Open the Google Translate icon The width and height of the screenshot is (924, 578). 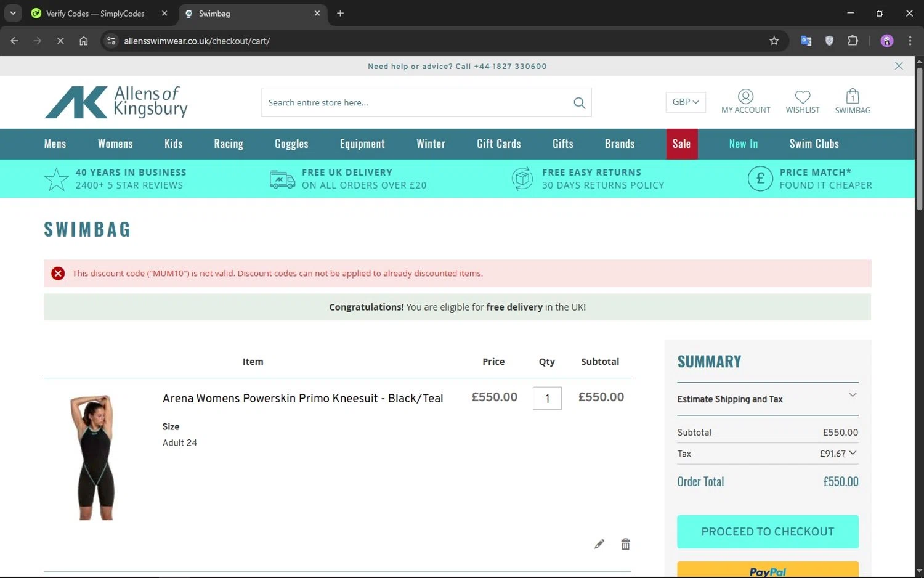coord(806,41)
